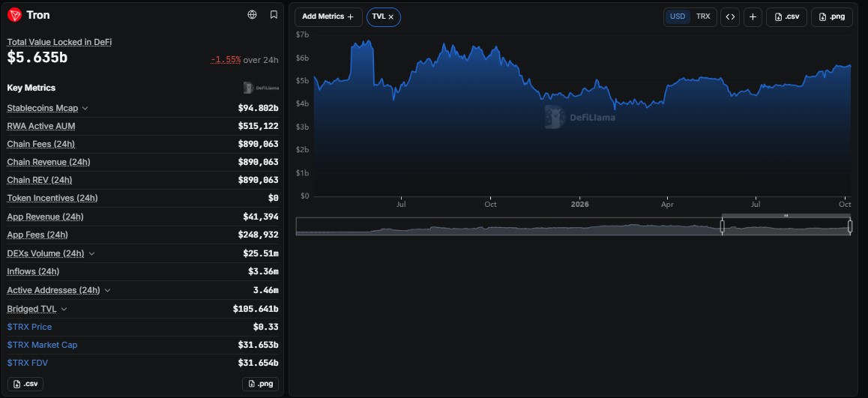868x398 pixels.
Task: Click Chain Revenue (24h) label
Action: (49, 162)
